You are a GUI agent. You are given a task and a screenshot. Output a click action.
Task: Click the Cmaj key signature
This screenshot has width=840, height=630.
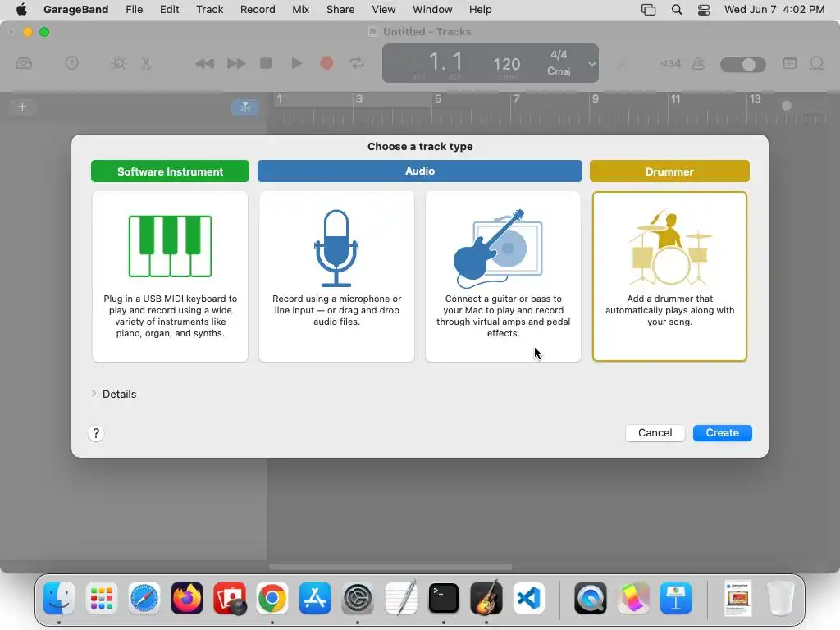click(559, 71)
